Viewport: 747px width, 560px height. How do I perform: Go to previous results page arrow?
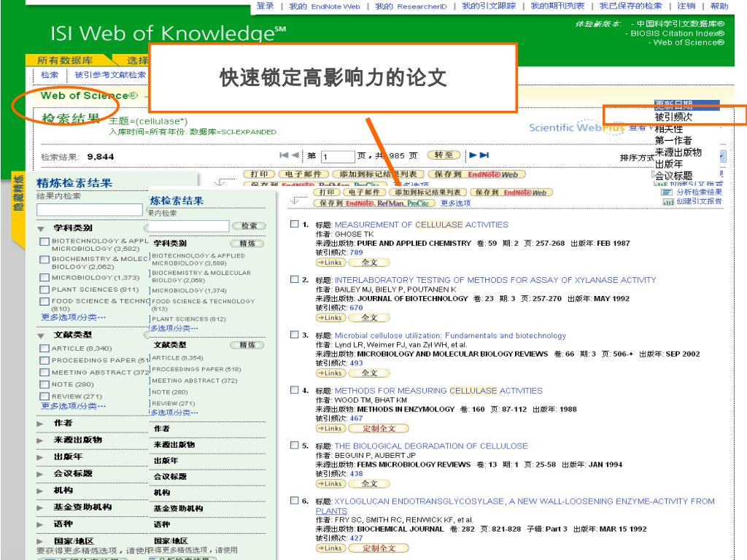[x=295, y=155]
